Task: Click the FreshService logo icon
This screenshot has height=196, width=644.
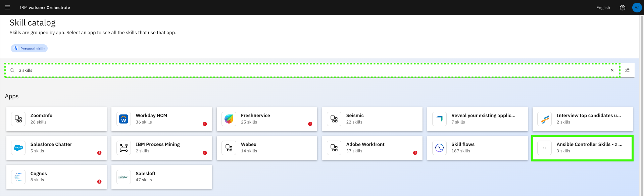Action: (x=229, y=119)
